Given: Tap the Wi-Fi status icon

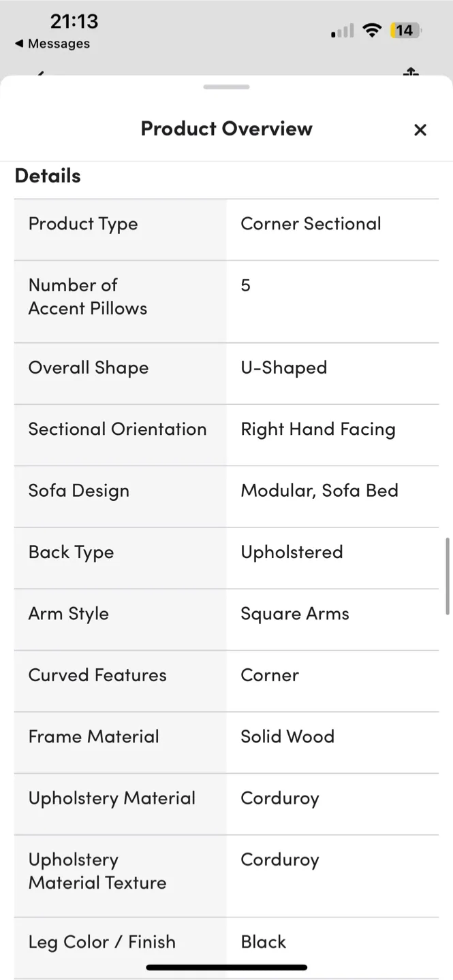Looking at the screenshot, I should pos(371,30).
